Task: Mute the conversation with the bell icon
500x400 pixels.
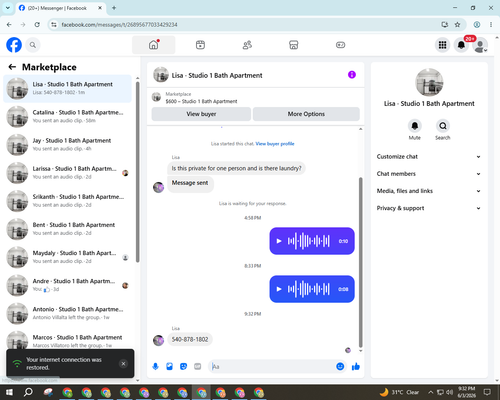Action: pos(415,126)
